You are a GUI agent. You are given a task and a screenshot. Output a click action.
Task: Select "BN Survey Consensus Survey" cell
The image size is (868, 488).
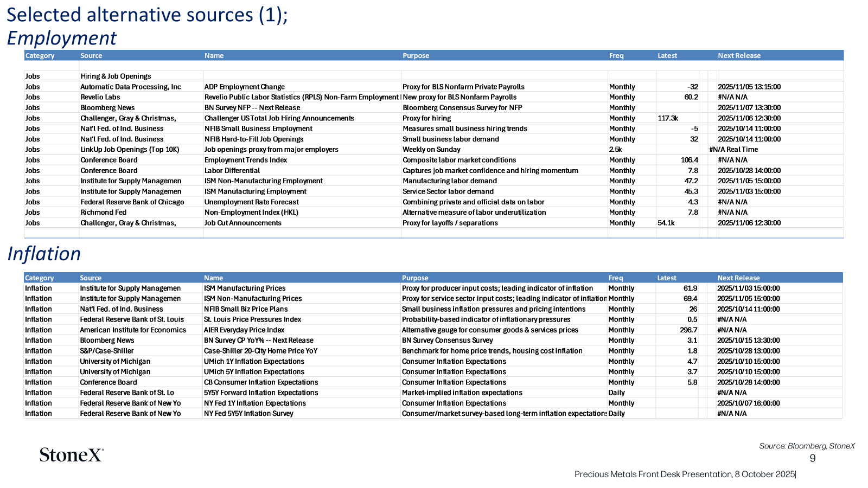coord(447,341)
